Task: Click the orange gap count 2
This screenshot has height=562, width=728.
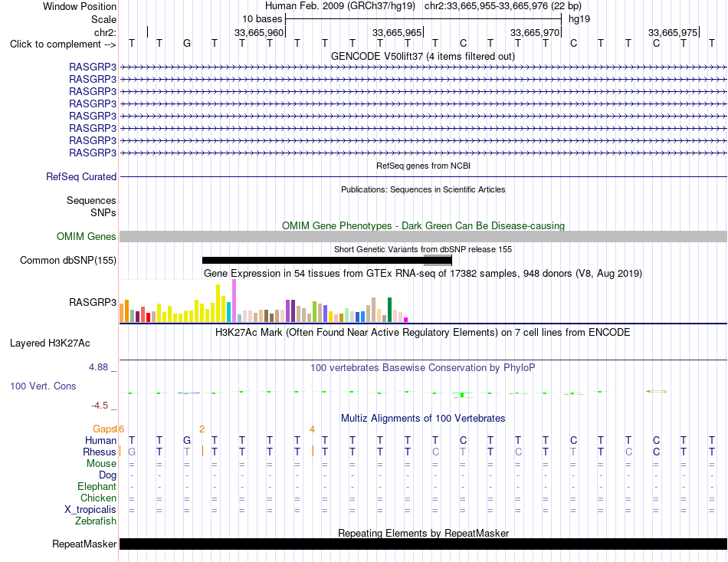Action: pos(202,429)
